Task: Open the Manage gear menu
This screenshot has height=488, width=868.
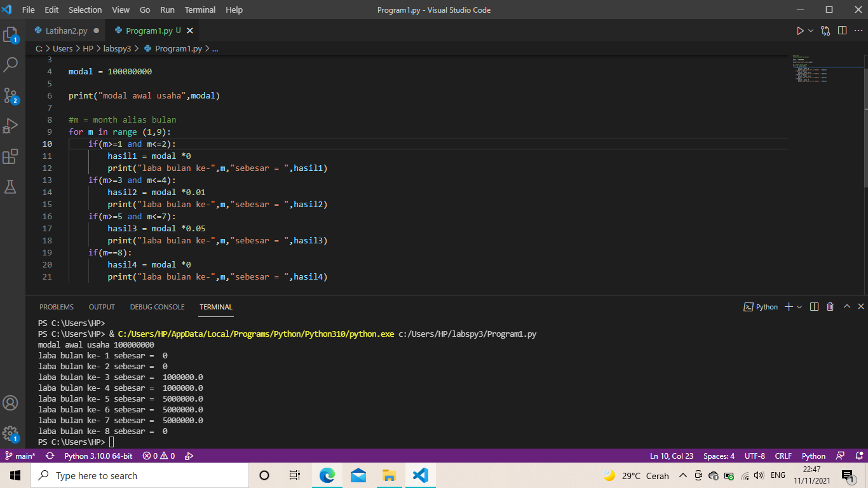Action: click(11, 433)
